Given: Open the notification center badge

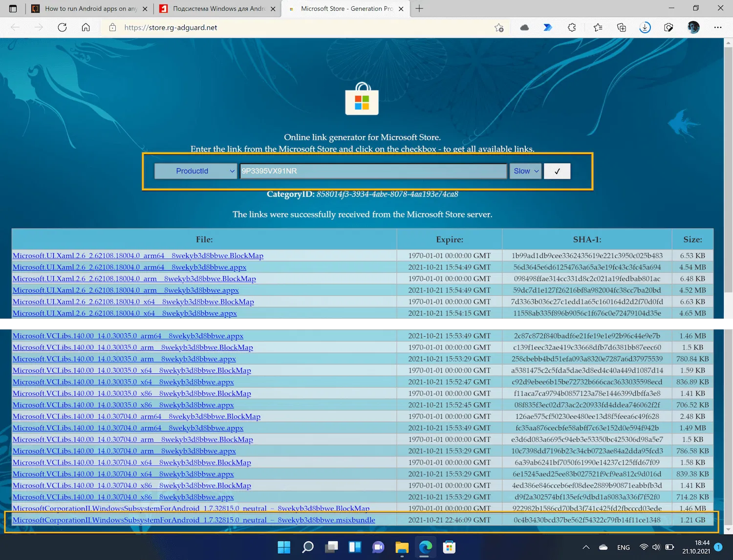Looking at the screenshot, I should pyautogui.click(x=718, y=547).
